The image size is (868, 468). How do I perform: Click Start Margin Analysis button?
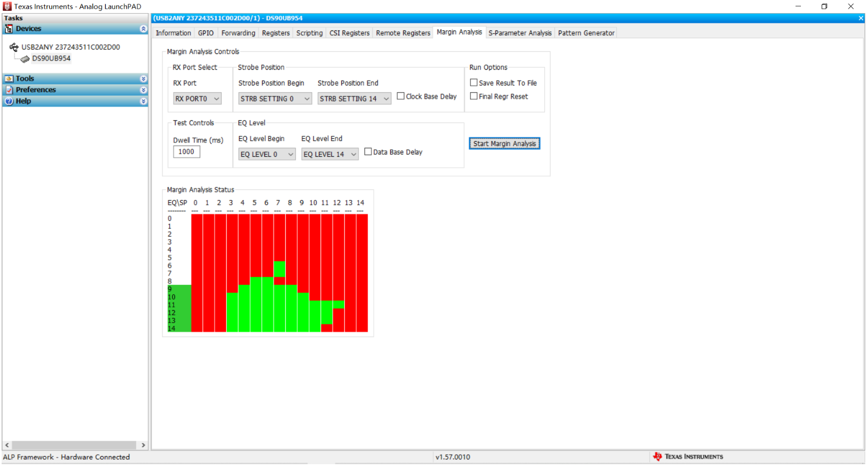click(x=504, y=144)
